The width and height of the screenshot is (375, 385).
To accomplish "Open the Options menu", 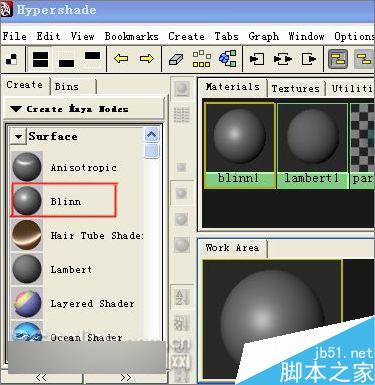I will [354, 36].
